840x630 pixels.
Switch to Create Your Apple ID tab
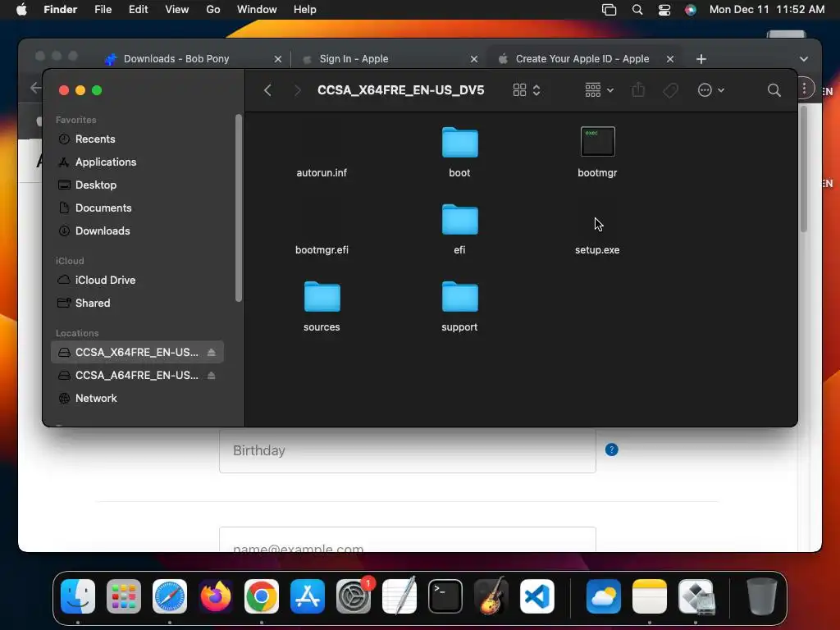point(584,59)
